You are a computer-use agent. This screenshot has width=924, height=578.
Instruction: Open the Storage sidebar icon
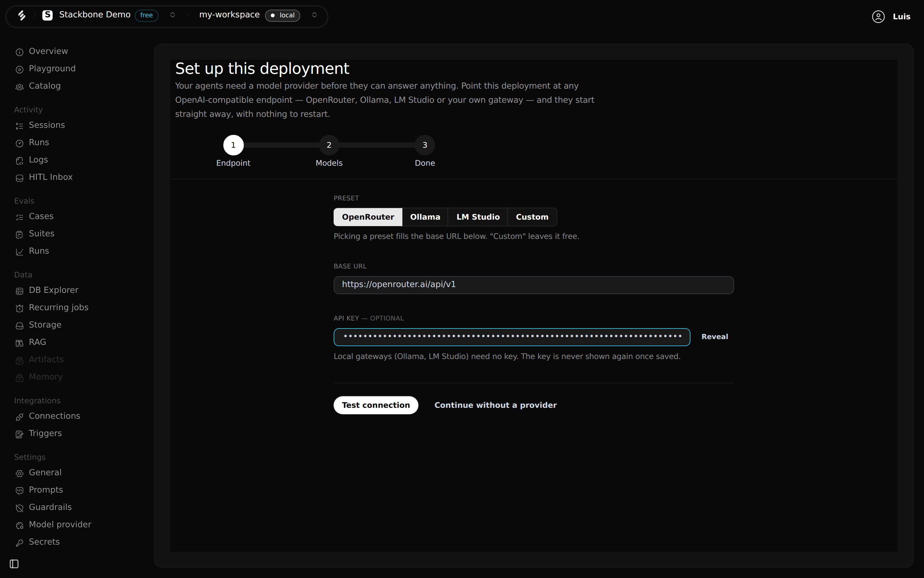pyautogui.click(x=20, y=326)
